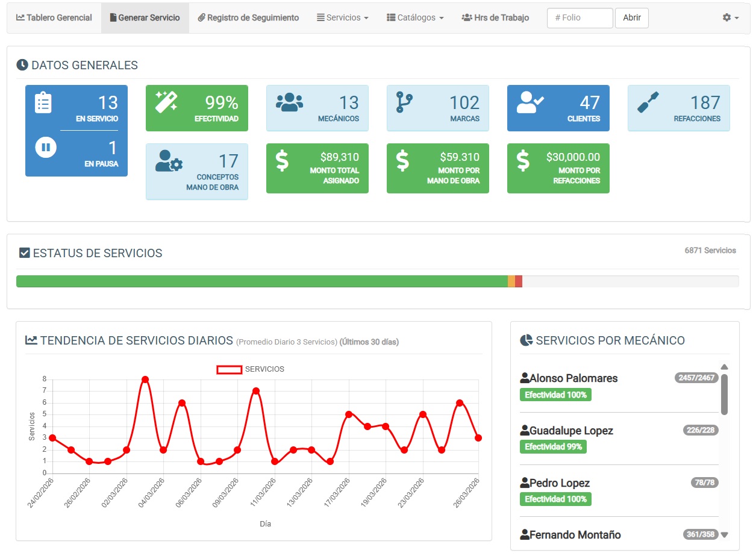This screenshot has height=556, width=756.
Task: Select mechanic Pedro Lopez
Action: tap(560, 483)
